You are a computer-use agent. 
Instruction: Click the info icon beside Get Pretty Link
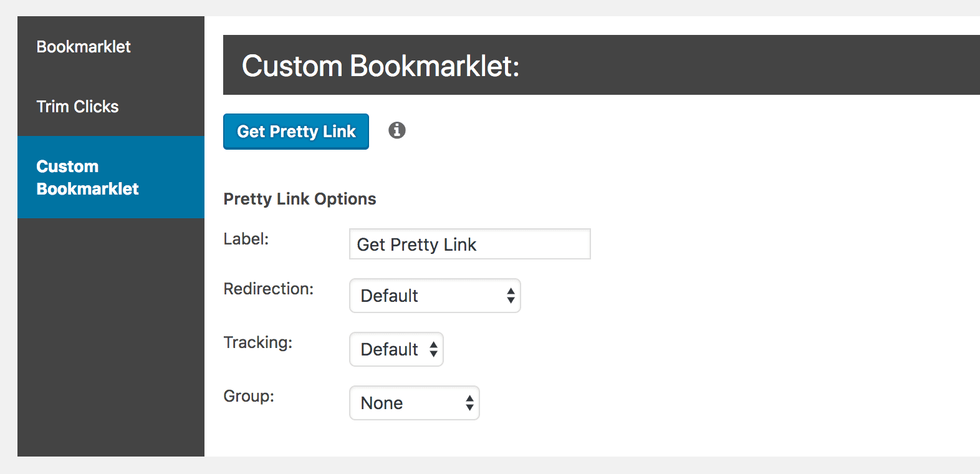[x=397, y=130]
